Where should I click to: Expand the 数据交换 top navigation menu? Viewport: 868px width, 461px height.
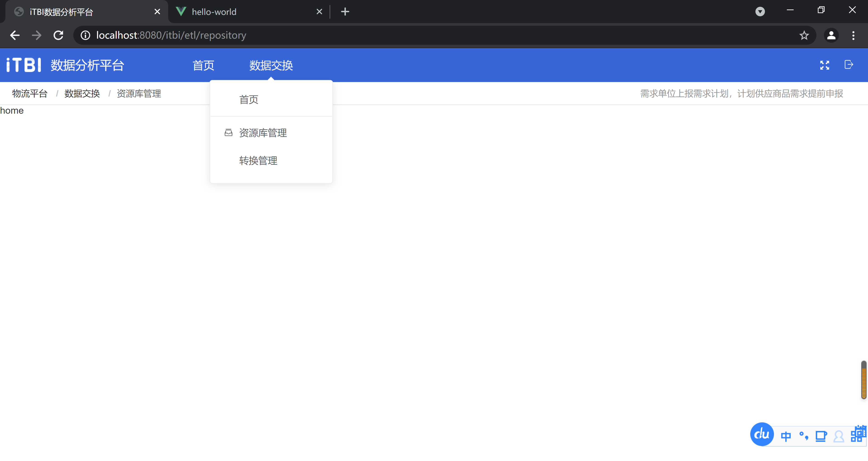point(271,65)
